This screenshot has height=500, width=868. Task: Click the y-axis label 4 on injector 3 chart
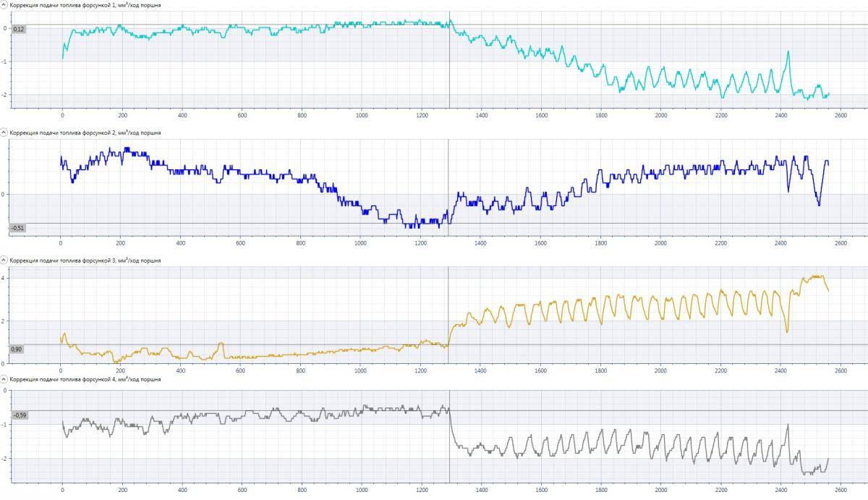click(4, 279)
